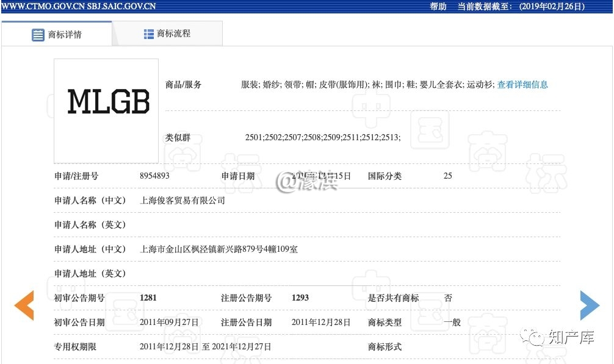Click the registration number 8954893
Image resolution: width=614 pixels, height=364 pixels.
tap(154, 176)
